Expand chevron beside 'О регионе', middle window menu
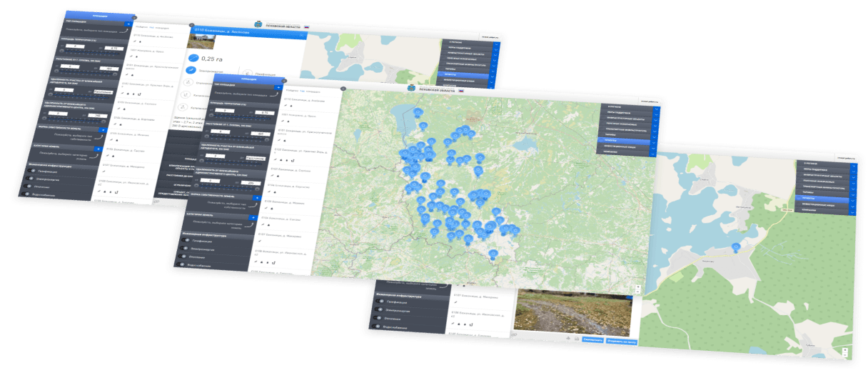Screen dimensions: 868x383 coord(657,109)
